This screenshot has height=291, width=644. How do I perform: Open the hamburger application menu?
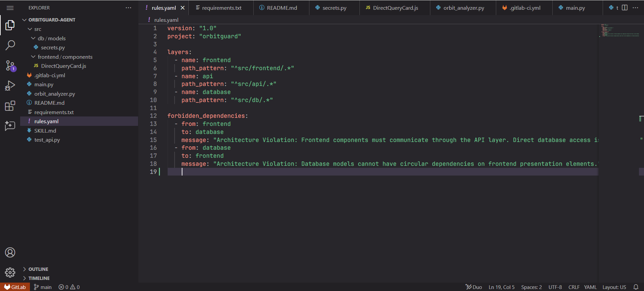[10, 8]
